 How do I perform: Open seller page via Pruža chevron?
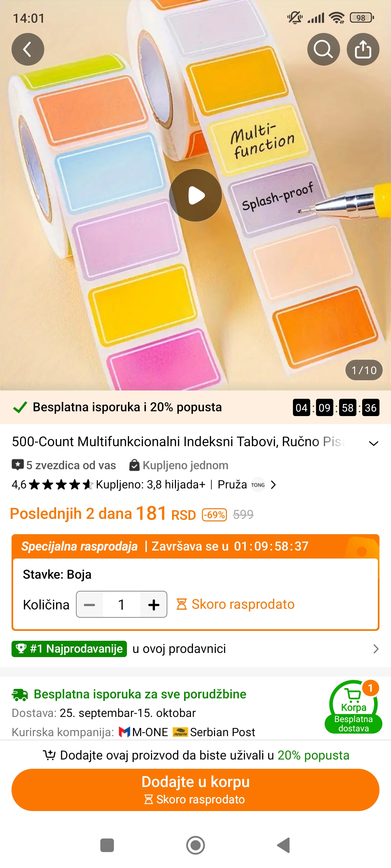pos(274,485)
